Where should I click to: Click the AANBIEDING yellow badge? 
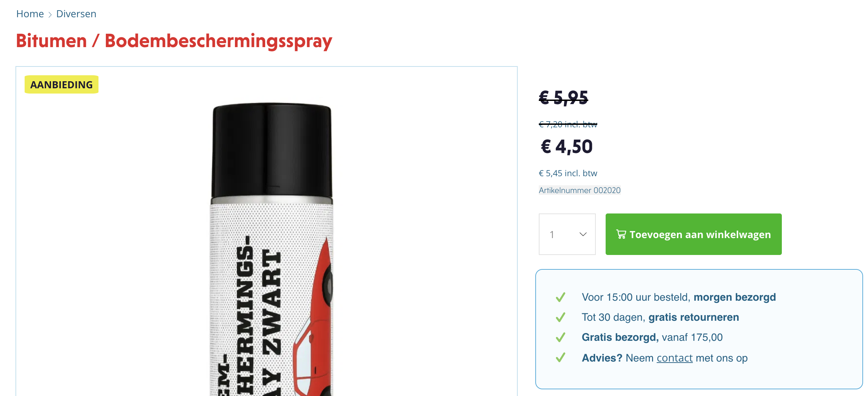(x=62, y=84)
